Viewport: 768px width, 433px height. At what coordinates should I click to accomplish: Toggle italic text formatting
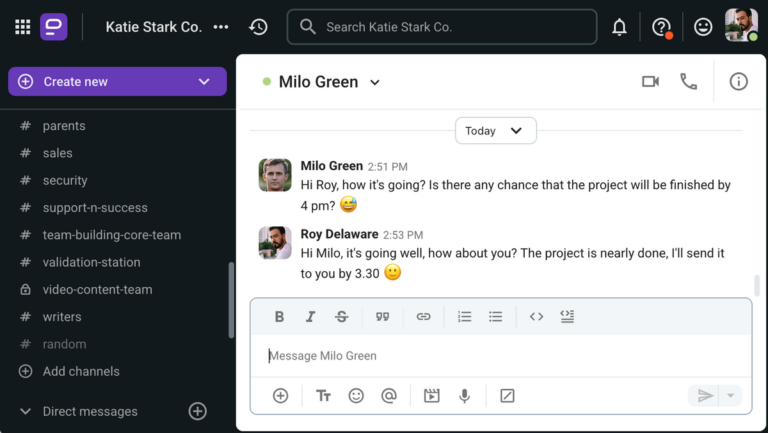coord(310,317)
